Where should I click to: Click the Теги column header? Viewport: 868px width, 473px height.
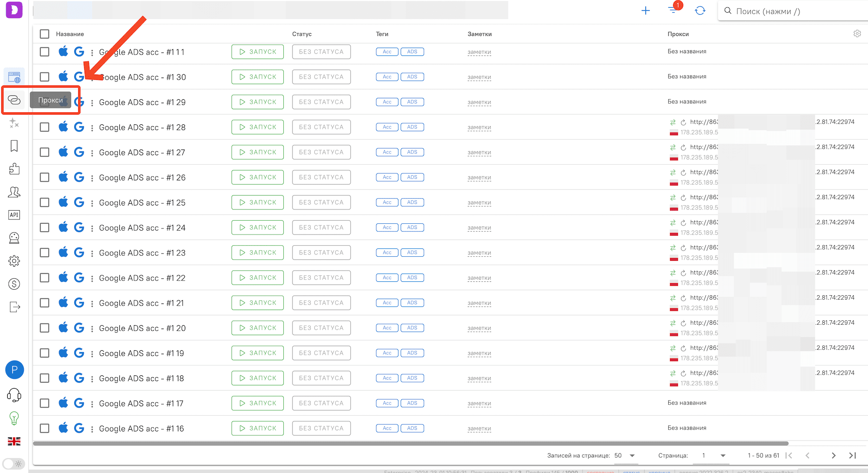click(x=382, y=34)
